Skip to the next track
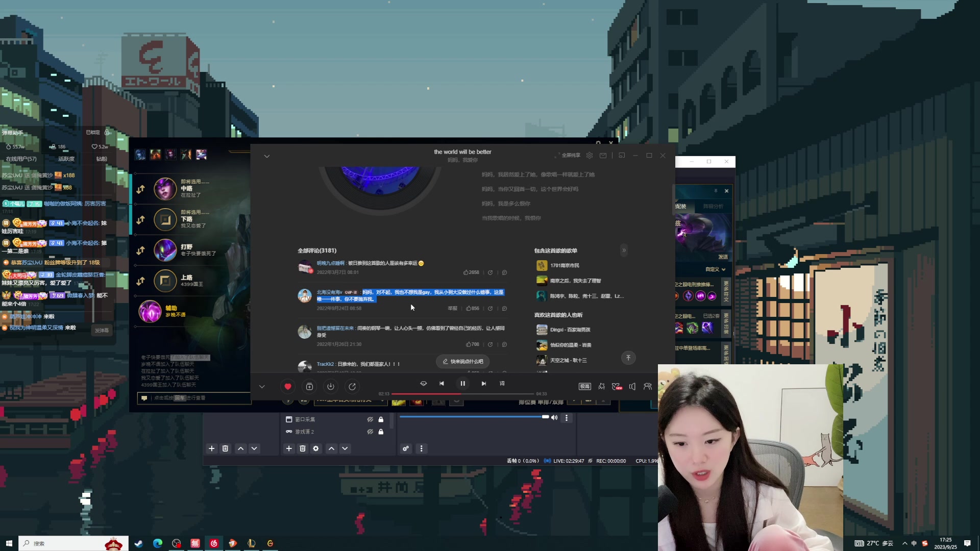Viewport: 980px width, 551px height. click(484, 384)
